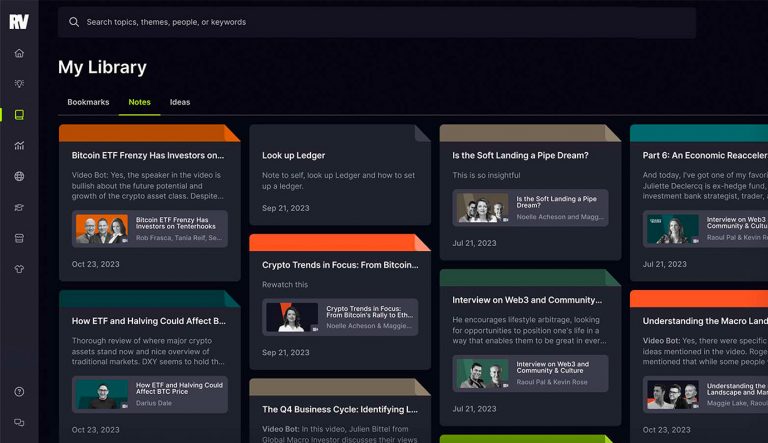The height and width of the screenshot is (443, 768).
Task: Open the library book sidebar icon
Action: 19,115
